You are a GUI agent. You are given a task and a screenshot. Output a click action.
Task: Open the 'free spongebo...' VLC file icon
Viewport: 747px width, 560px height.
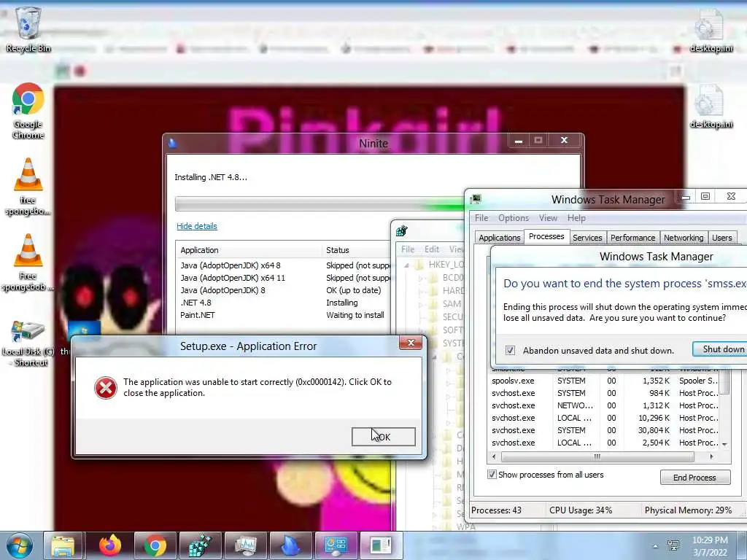tap(28, 187)
